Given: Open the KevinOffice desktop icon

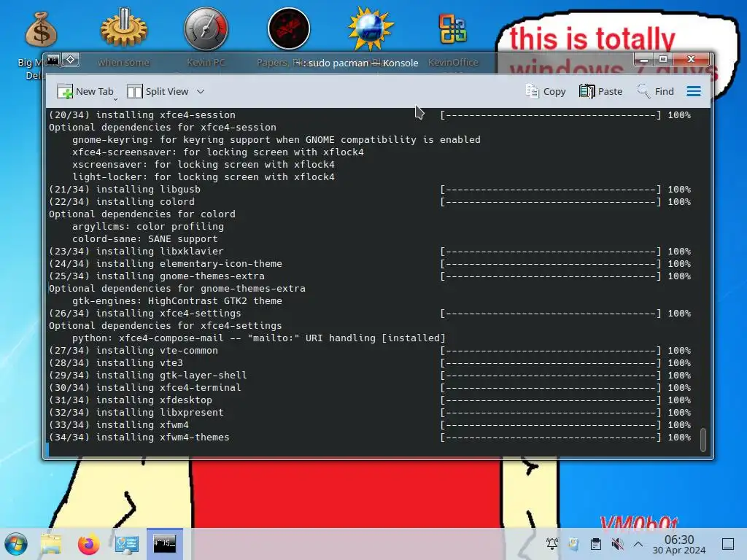Looking at the screenshot, I should pyautogui.click(x=452, y=28).
